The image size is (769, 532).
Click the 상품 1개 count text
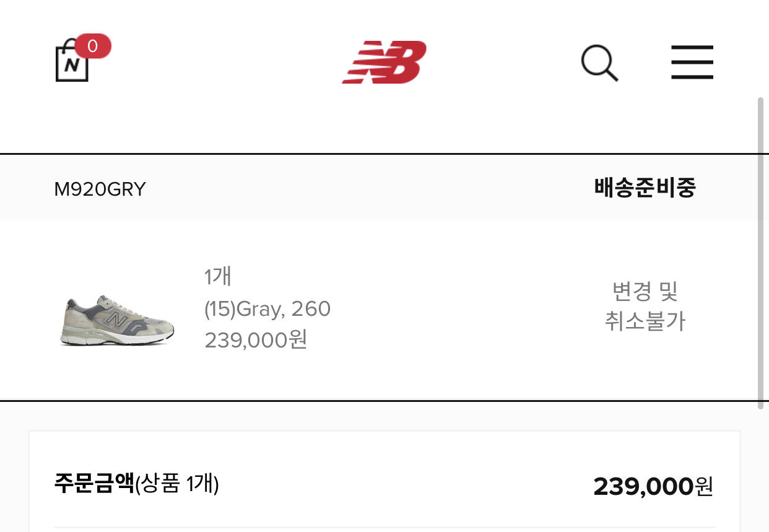click(x=178, y=483)
